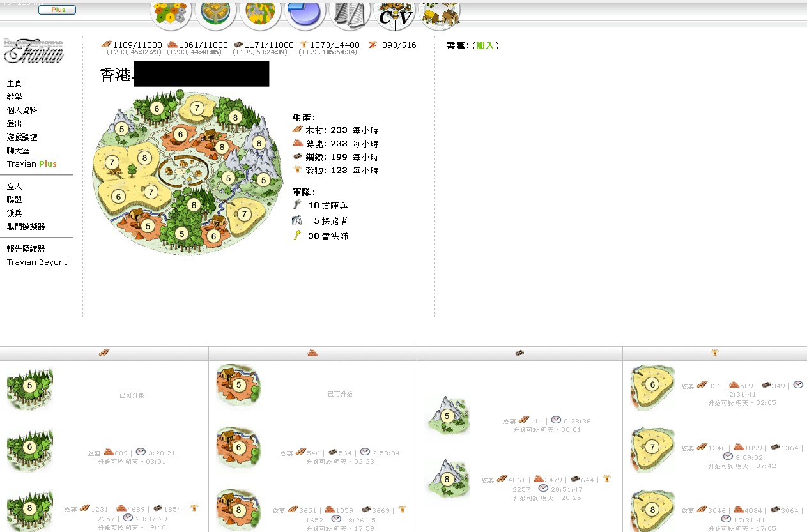Click the CV crosshair icon
This screenshot has height=532, width=807.
[x=394, y=14]
